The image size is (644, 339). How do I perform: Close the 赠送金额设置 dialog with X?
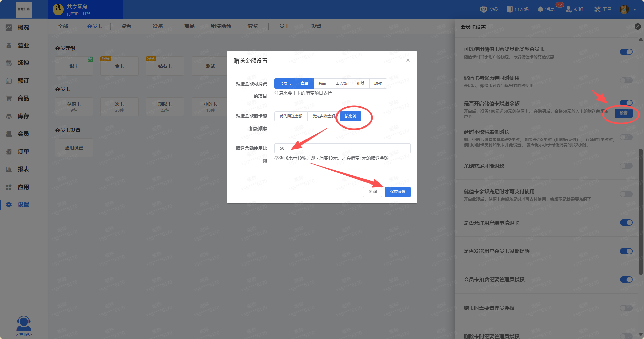coord(408,60)
